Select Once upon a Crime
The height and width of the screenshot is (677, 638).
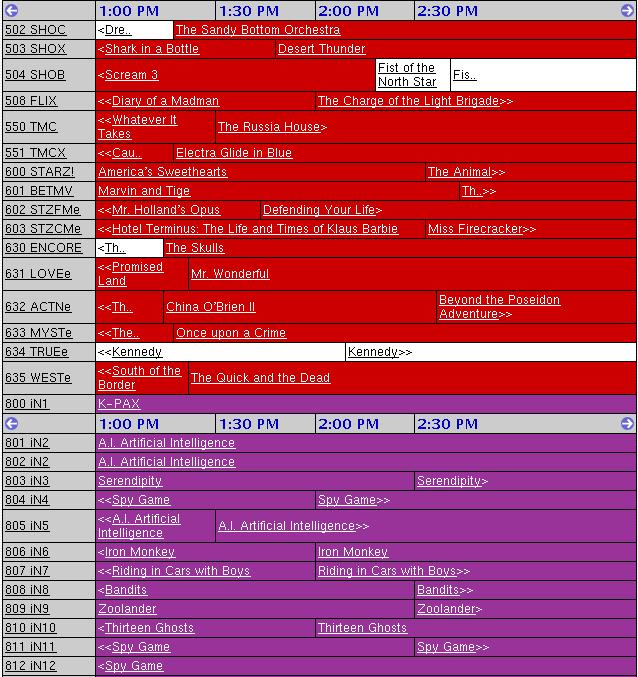[x=231, y=332]
